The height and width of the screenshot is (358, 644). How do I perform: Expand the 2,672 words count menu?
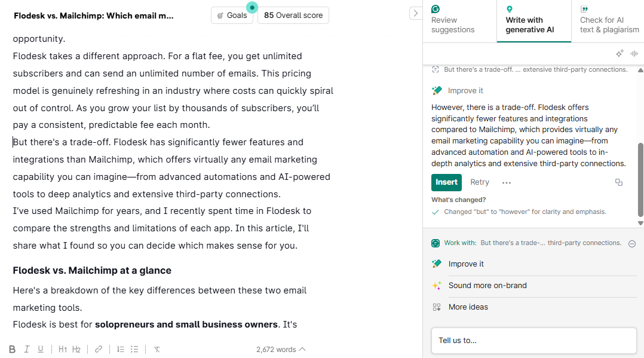(x=281, y=350)
